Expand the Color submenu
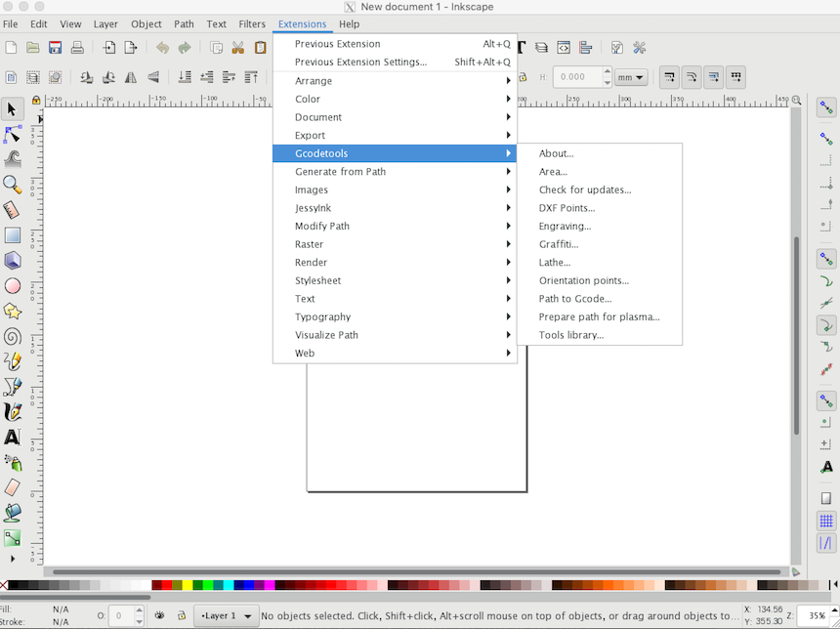 (395, 99)
